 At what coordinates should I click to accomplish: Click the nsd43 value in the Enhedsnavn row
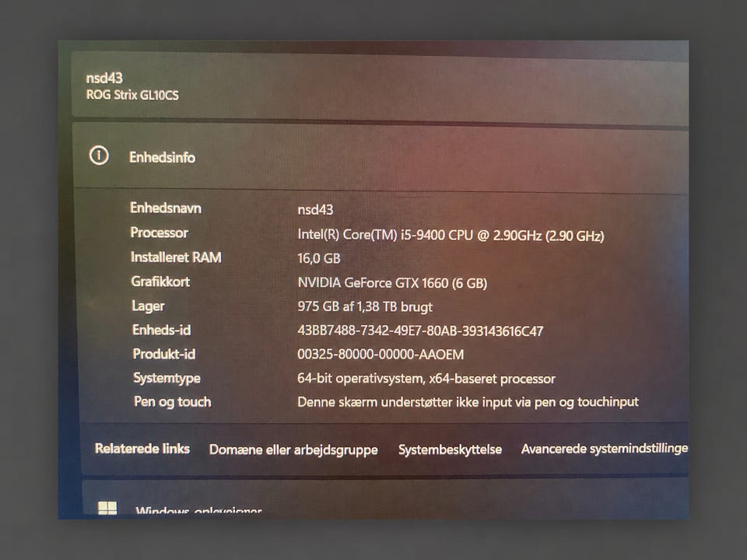pyautogui.click(x=315, y=210)
